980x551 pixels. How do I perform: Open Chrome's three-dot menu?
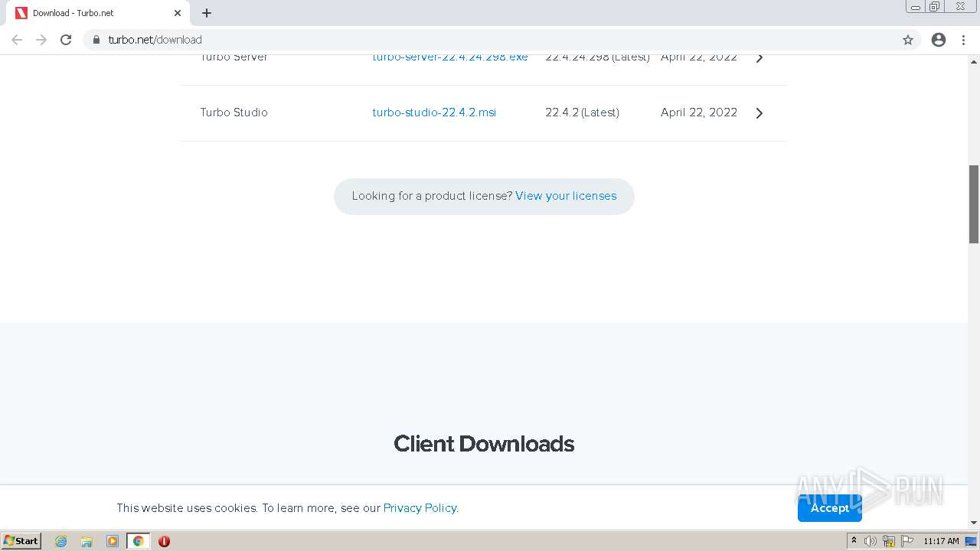point(964,40)
